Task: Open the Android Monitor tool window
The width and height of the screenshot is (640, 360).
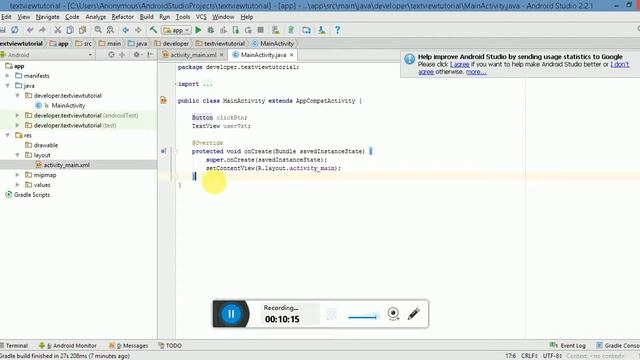Action: [x=68, y=345]
